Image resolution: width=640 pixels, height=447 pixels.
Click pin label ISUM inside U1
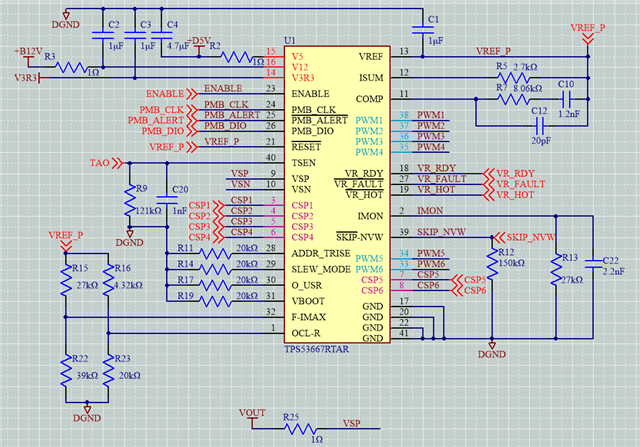pyautogui.click(x=371, y=78)
